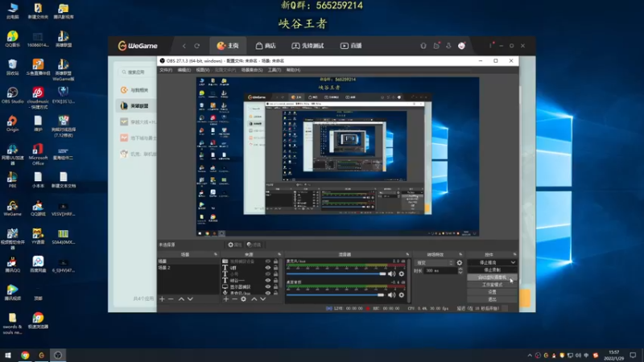Open the 渐变 transition combo box
Viewport: 644px width, 362px height.
click(435, 263)
